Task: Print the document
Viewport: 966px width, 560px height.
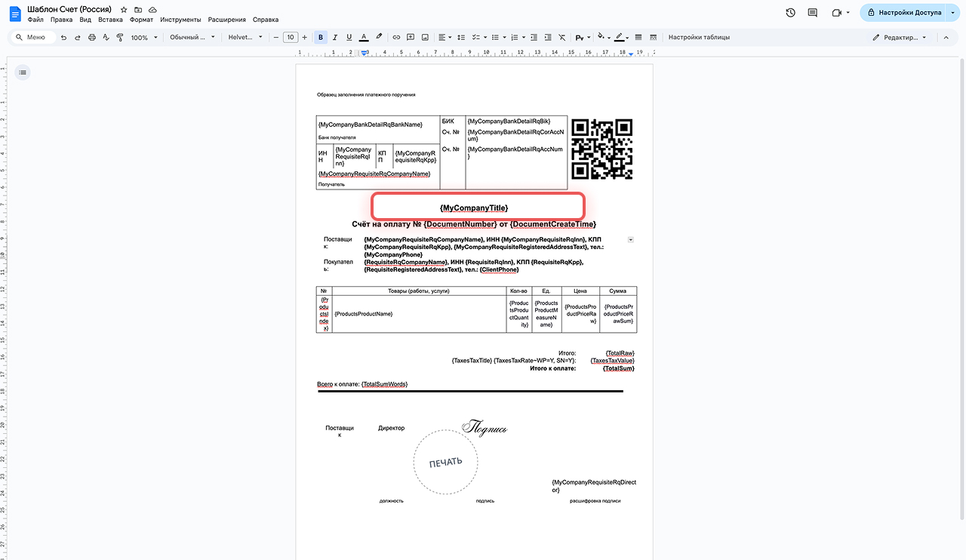Action: coord(92,37)
